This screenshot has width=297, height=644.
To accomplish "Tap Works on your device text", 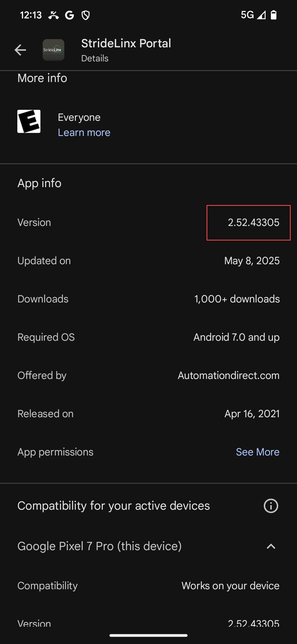I will point(230,586).
